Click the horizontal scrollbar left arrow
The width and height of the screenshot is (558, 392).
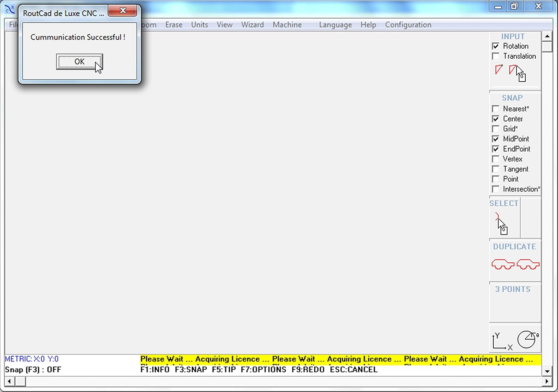tap(9, 381)
